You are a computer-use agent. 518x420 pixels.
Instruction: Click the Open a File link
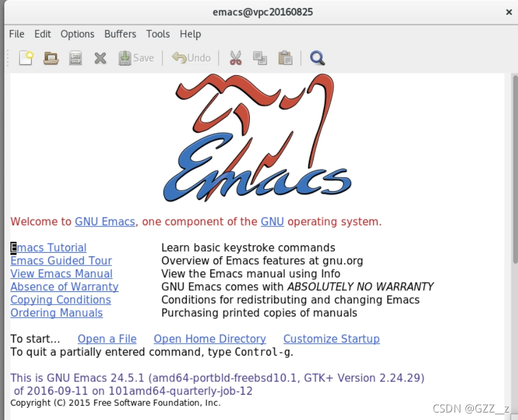(x=107, y=339)
